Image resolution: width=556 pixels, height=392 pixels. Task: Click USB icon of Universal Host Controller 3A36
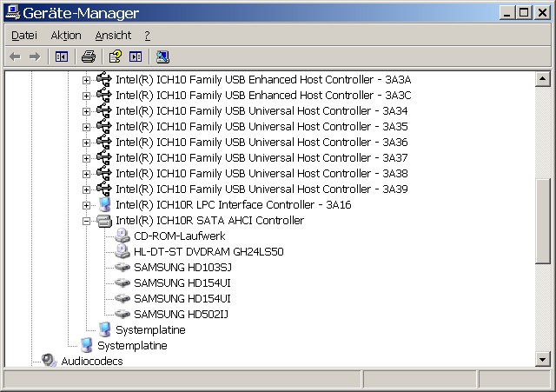[104, 142]
